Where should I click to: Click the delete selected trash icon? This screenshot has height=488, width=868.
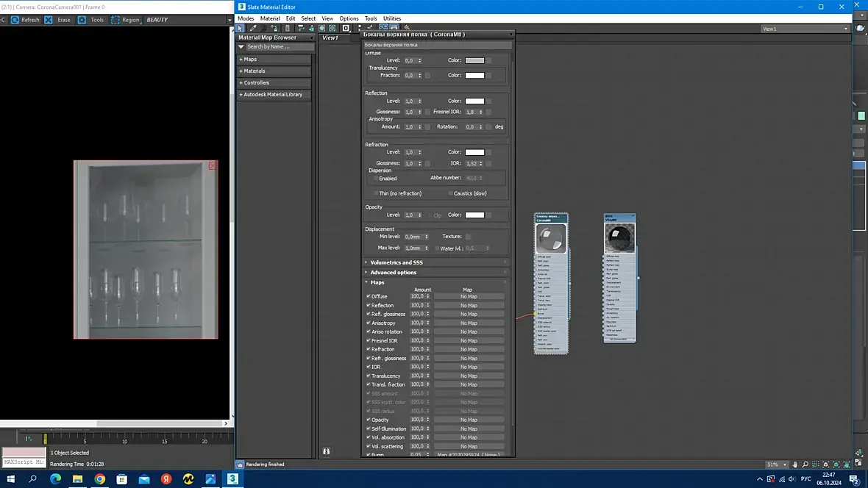click(x=288, y=28)
